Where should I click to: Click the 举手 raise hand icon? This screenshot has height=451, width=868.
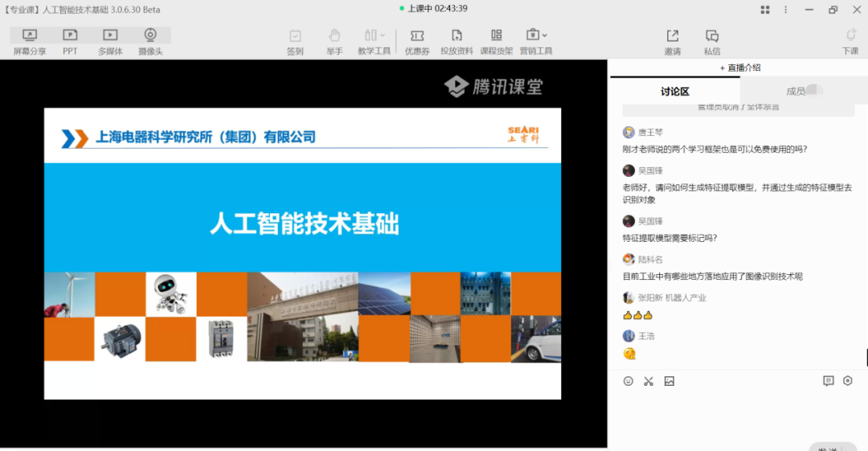coord(334,41)
